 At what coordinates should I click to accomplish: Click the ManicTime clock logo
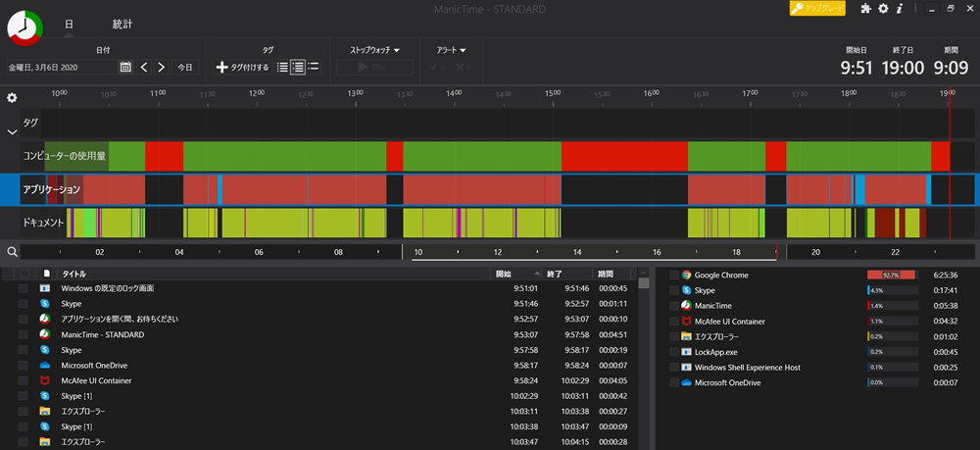pyautogui.click(x=25, y=27)
